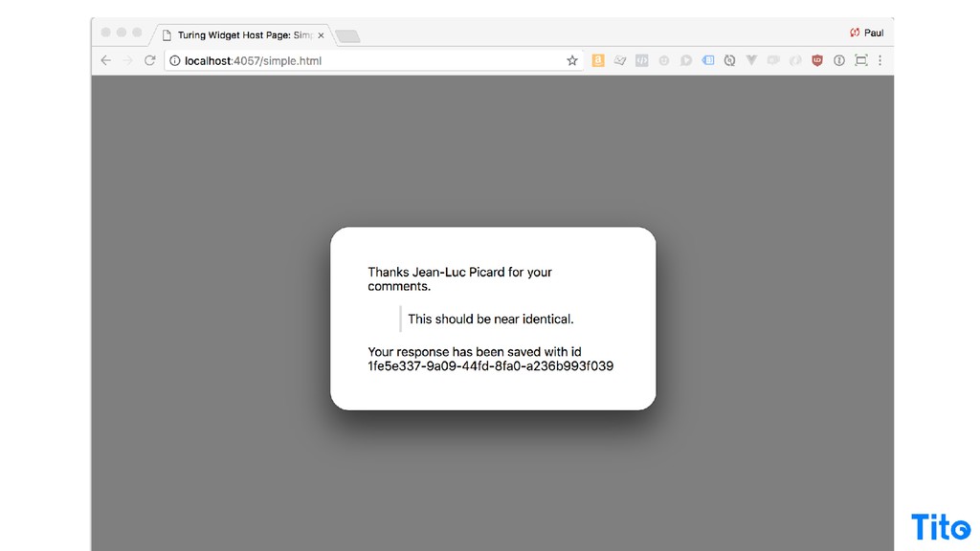Open the blue tag extension icon

707,60
